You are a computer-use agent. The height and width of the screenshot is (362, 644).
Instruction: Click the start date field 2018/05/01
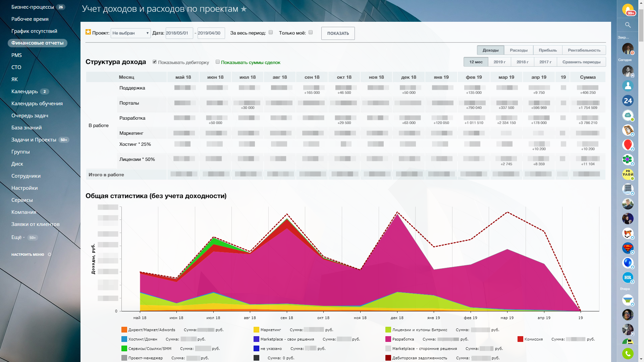[179, 33]
